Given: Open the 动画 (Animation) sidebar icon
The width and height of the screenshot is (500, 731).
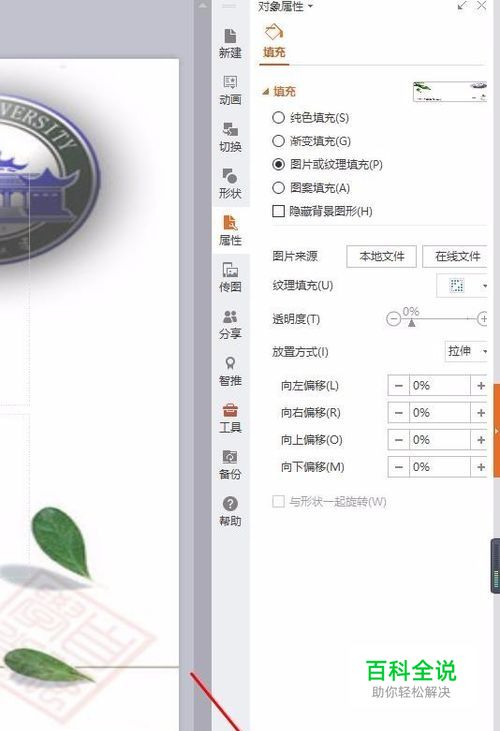Looking at the screenshot, I should 230,90.
